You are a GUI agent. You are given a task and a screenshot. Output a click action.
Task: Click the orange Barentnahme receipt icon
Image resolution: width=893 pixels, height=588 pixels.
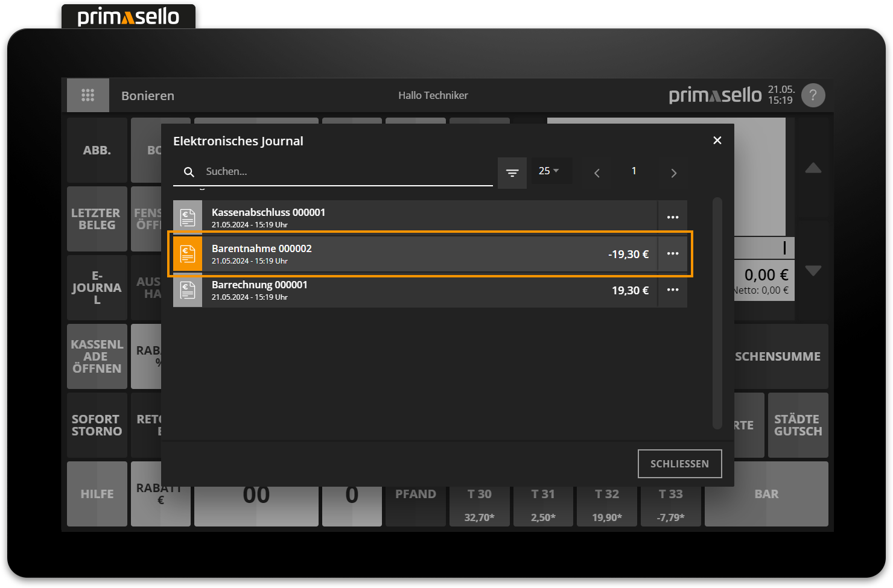click(188, 254)
